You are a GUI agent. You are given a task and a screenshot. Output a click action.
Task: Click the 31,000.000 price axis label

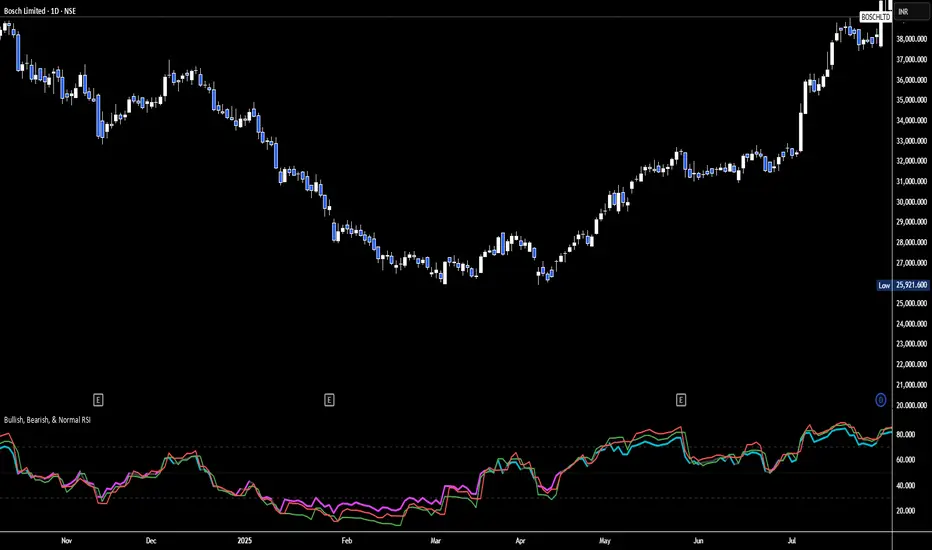pos(912,181)
